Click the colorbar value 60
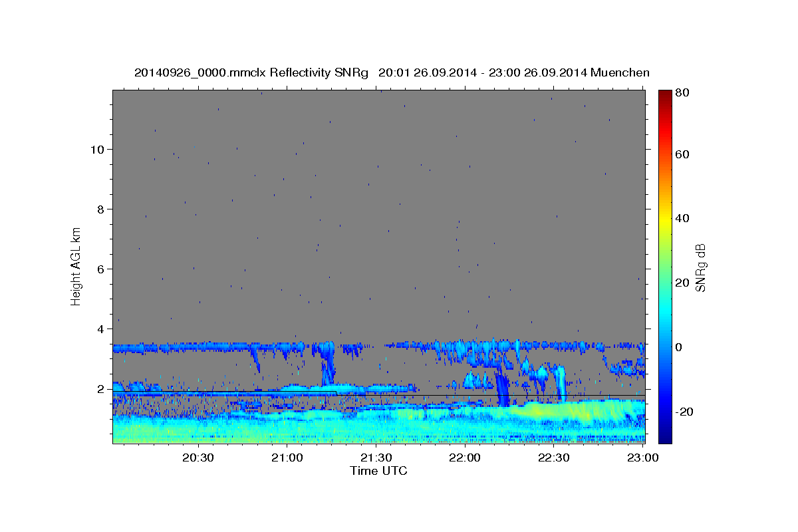The height and width of the screenshot is (532, 798). click(x=683, y=154)
